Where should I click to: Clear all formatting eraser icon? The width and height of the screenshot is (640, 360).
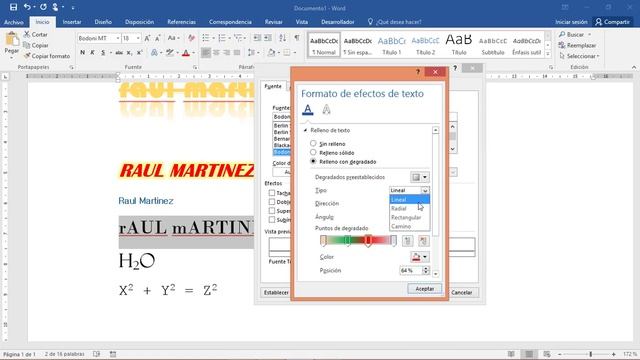pyautogui.click(x=191, y=38)
